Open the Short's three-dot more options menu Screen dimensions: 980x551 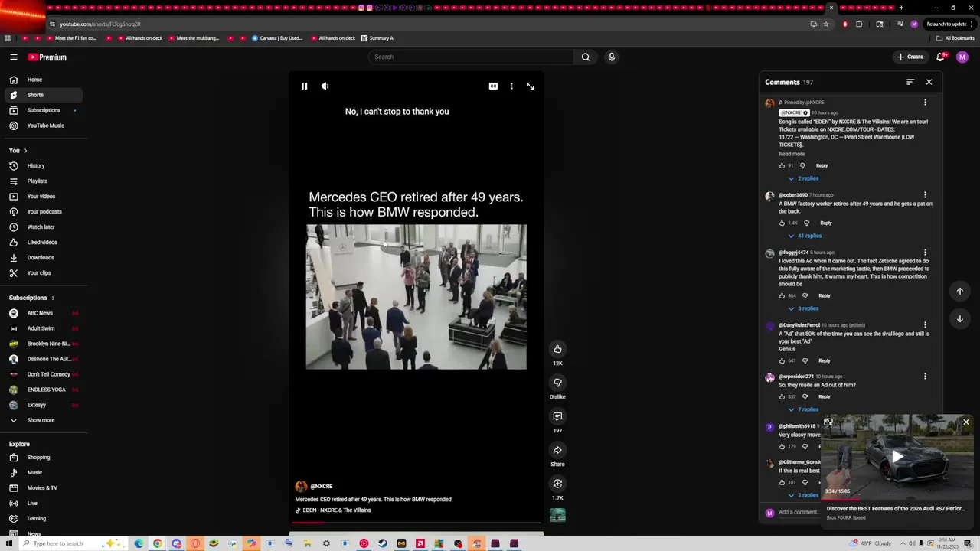point(511,86)
